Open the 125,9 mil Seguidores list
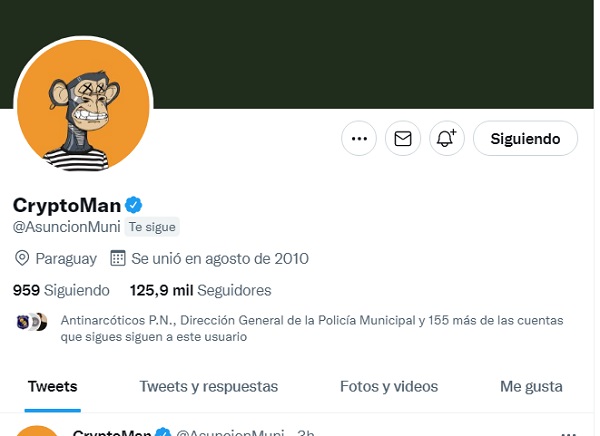 pyautogui.click(x=200, y=290)
